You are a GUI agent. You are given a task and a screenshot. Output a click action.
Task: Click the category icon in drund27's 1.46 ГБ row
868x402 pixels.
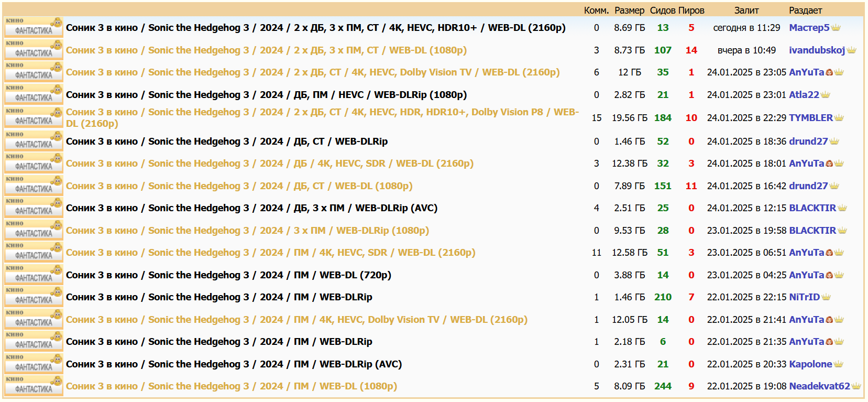click(x=34, y=141)
